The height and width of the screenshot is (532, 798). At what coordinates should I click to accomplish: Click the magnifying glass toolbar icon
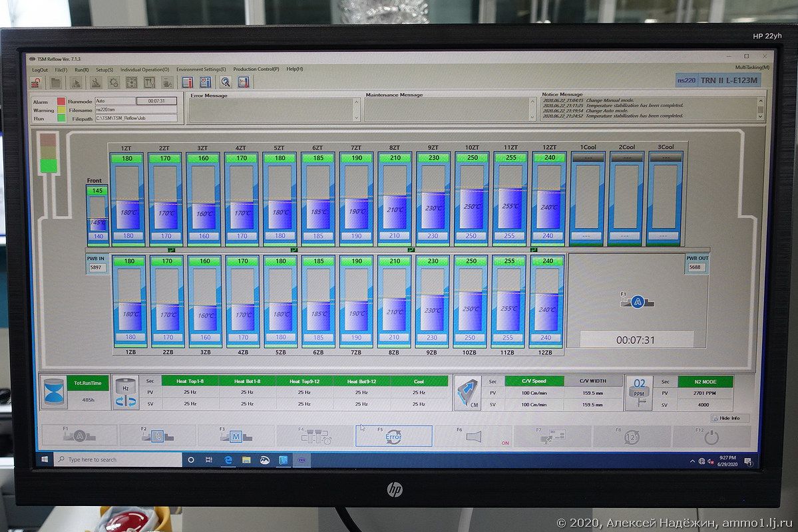coord(226,82)
